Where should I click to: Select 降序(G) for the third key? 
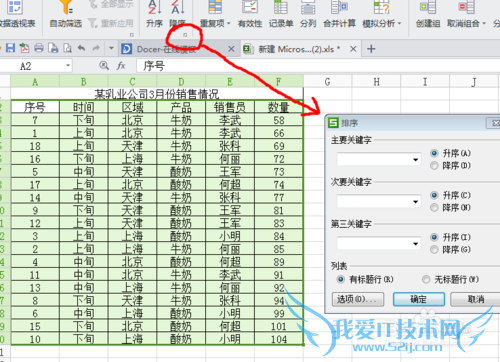tap(434, 250)
